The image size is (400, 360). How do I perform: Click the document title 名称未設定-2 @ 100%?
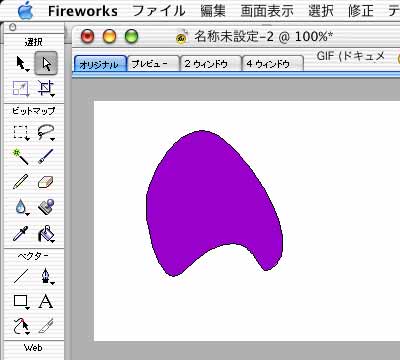263,36
